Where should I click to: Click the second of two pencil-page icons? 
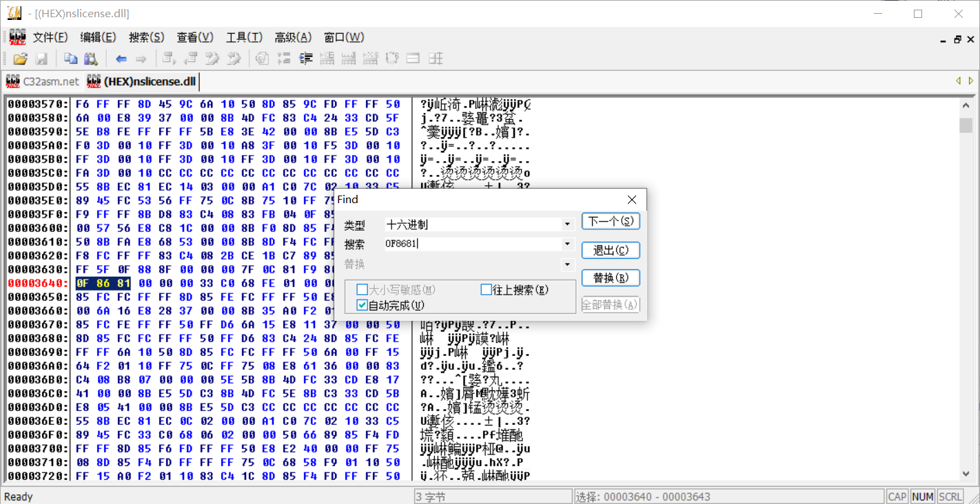[234, 59]
